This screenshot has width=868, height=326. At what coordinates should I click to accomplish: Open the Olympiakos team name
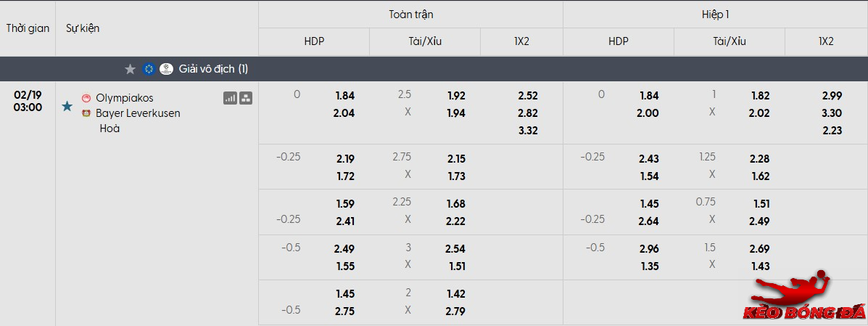(x=124, y=98)
